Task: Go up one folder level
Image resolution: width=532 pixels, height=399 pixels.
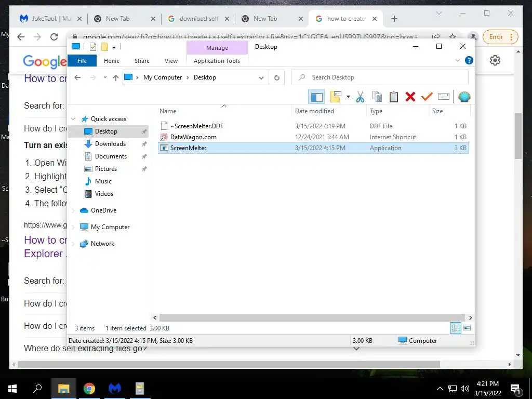Action: pos(116,78)
